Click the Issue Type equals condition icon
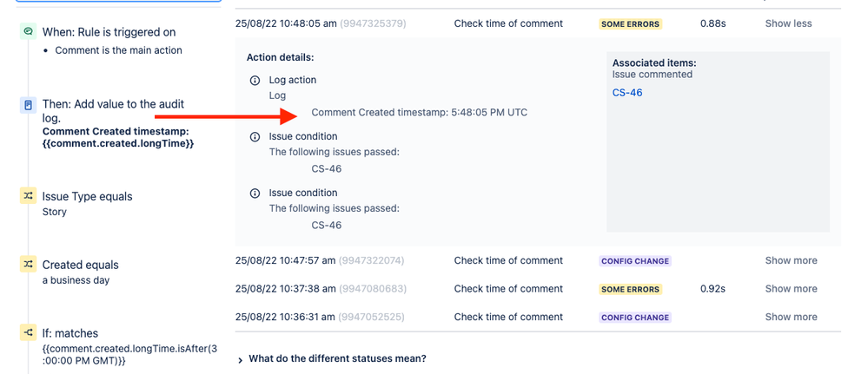Viewport: 868px width, 374px height. 28,196
